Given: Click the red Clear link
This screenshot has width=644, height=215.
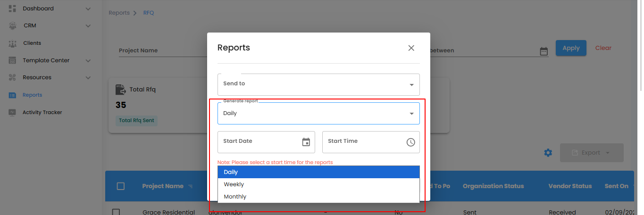Looking at the screenshot, I should (603, 48).
